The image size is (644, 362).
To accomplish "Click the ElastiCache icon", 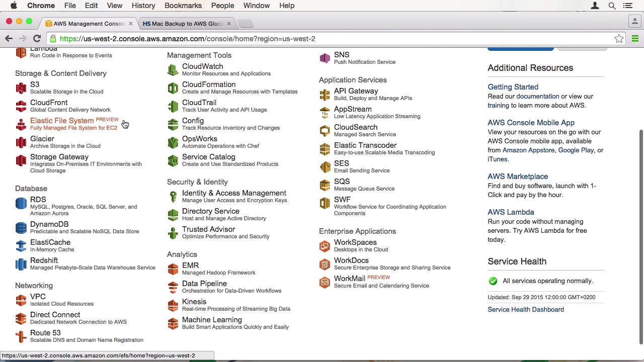I will tap(21, 246).
